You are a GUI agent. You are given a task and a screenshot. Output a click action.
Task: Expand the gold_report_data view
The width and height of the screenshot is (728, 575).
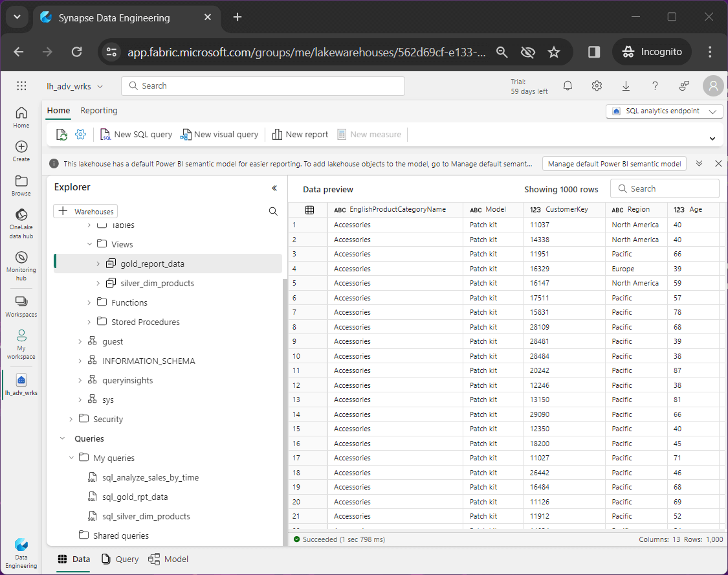point(98,264)
